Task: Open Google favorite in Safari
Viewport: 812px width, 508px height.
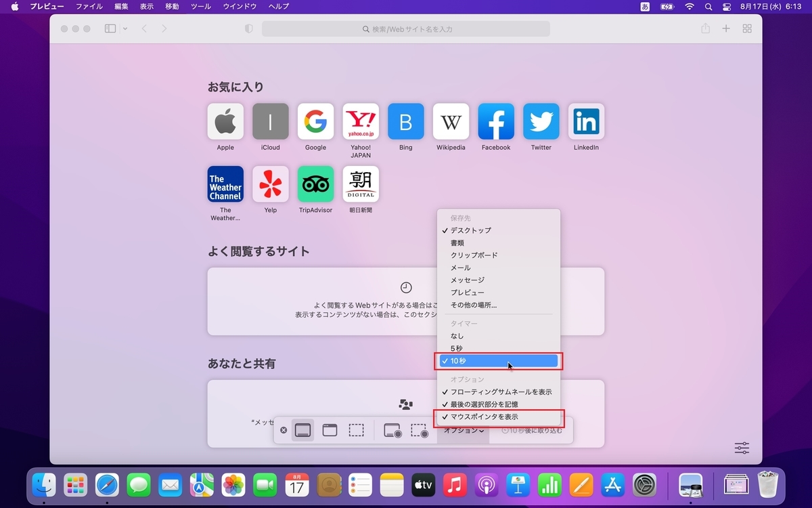Action: click(x=315, y=121)
